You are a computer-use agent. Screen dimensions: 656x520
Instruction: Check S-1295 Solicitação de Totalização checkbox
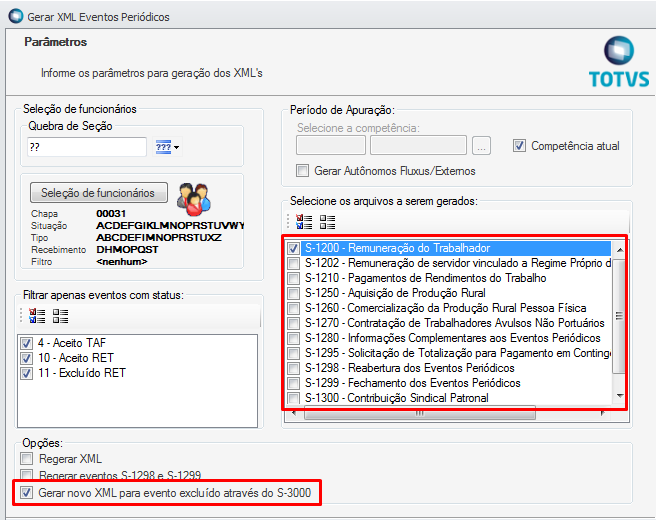[x=293, y=353]
